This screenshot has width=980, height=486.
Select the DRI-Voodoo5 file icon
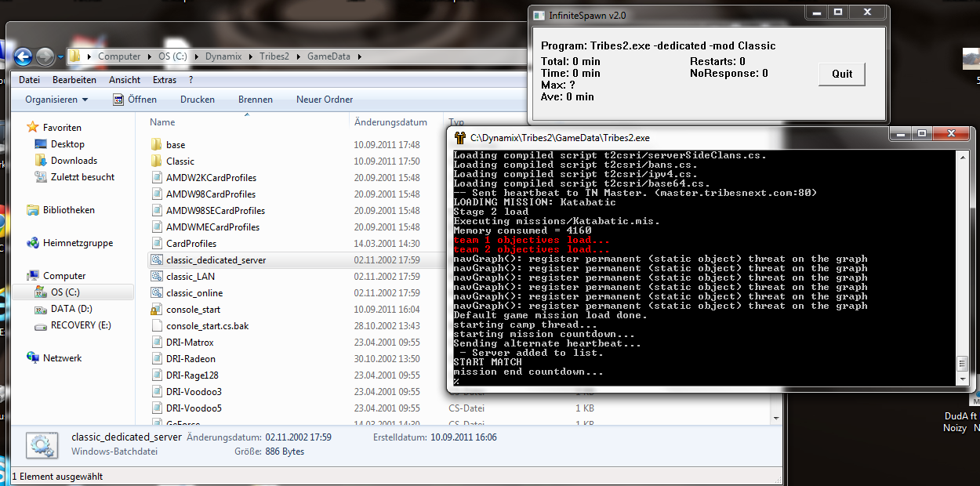(155, 408)
